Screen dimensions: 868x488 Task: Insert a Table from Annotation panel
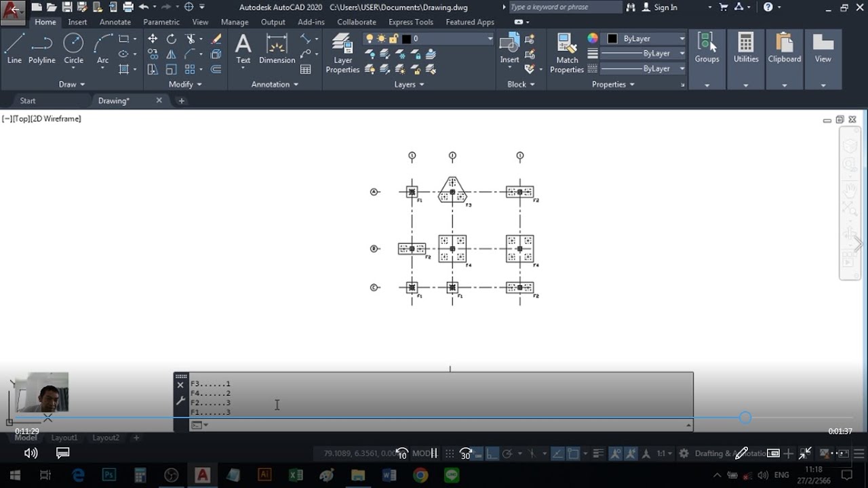coord(306,69)
